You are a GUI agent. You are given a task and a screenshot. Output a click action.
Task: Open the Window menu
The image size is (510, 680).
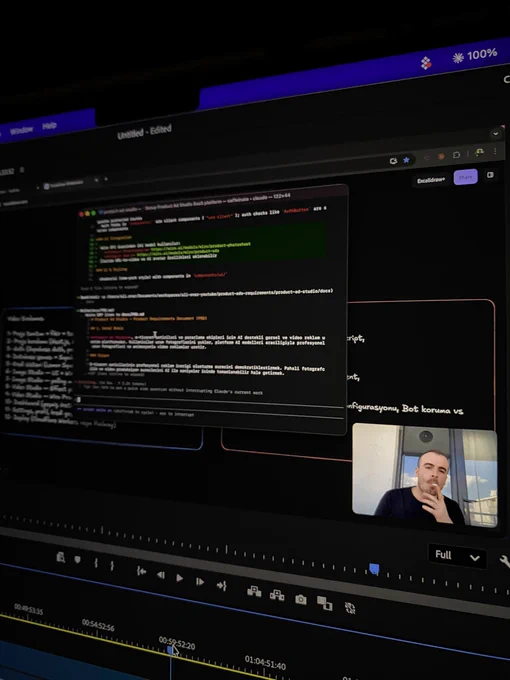(21, 130)
